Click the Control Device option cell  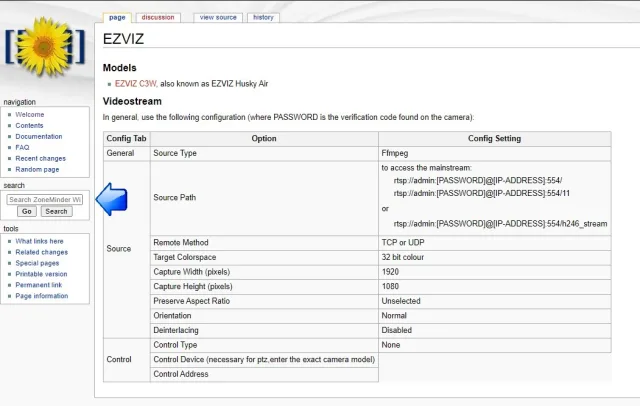coord(264,360)
